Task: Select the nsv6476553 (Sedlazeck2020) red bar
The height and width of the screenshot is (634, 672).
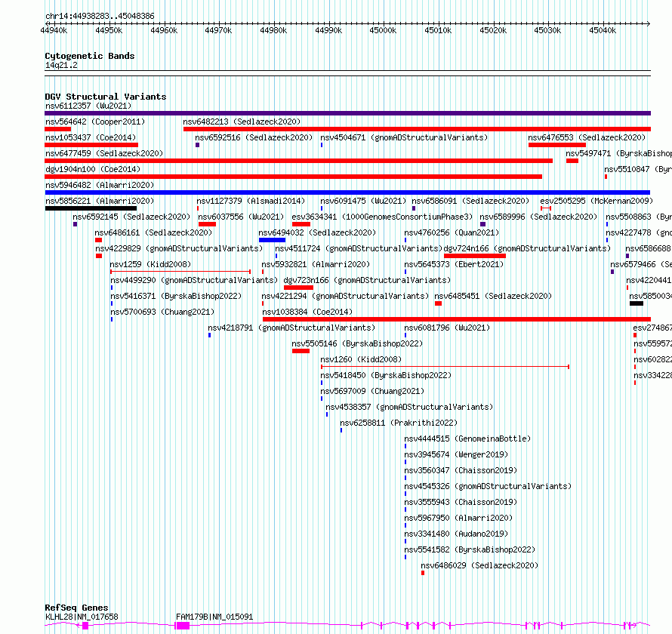Action: [x=557, y=145]
